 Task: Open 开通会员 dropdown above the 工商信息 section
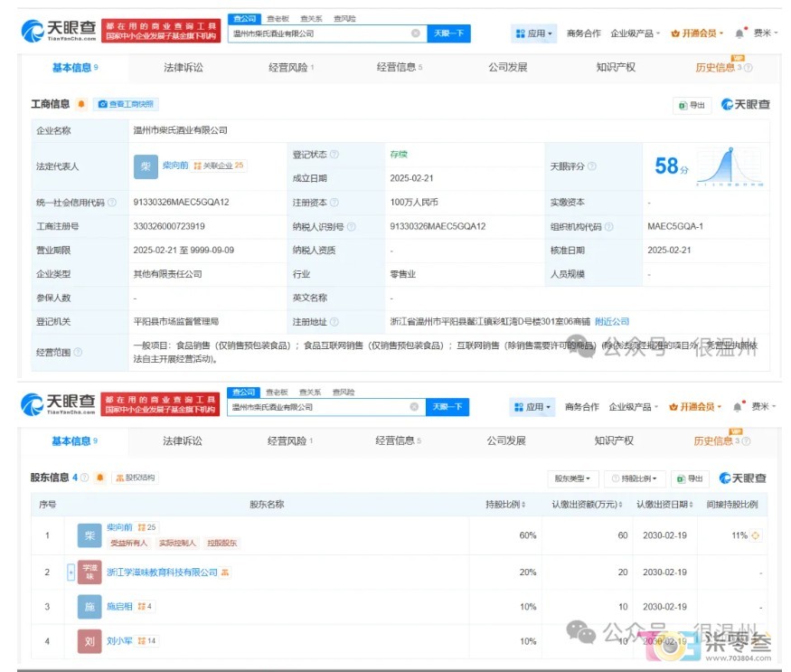(x=697, y=33)
